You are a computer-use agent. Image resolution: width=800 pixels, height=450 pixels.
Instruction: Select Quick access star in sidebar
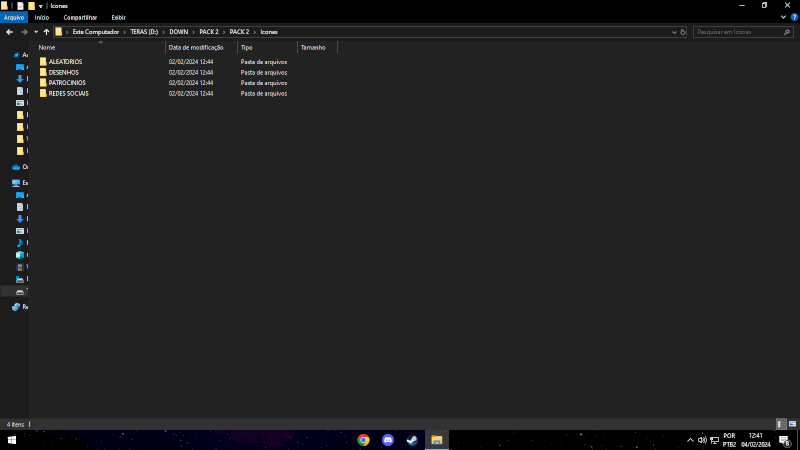point(16,55)
